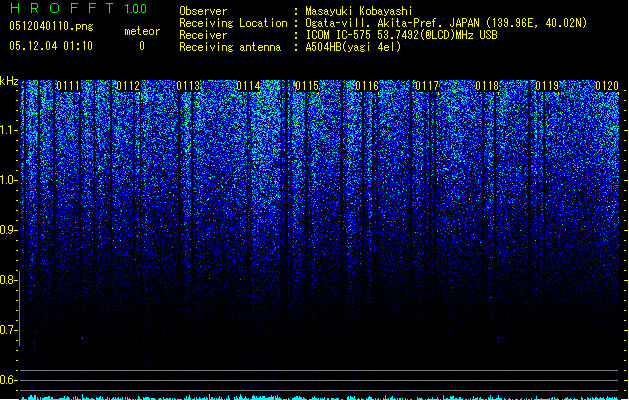Click the ICOM IC-575 receiver text
This screenshot has width=629, height=400.
[402, 35]
